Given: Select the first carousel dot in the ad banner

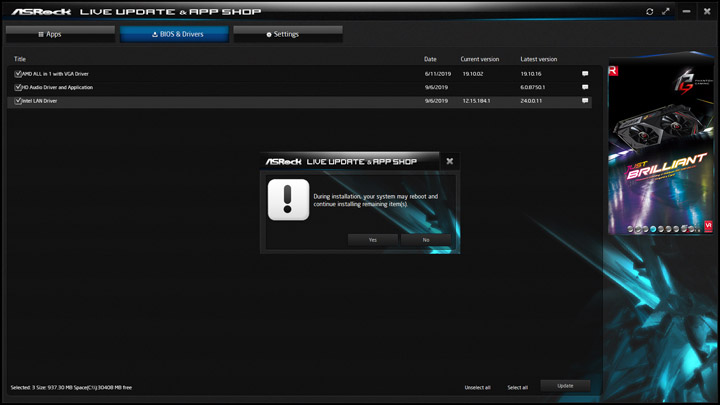Looking at the screenshot, I should click(630, 229).
